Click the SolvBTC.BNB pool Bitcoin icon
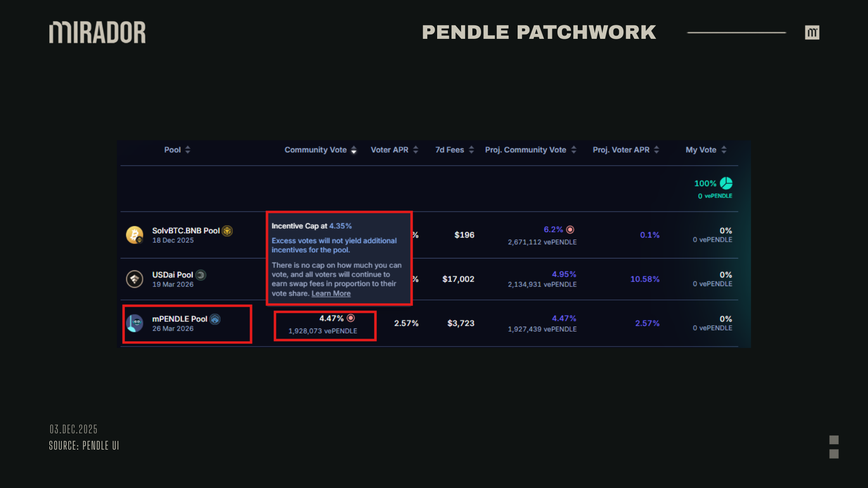Viewport: 868px width, 488px height. coord(134,235)
